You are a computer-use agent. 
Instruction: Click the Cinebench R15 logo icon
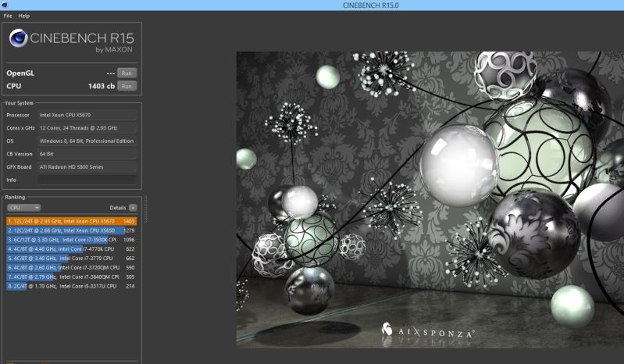point(18,38)
